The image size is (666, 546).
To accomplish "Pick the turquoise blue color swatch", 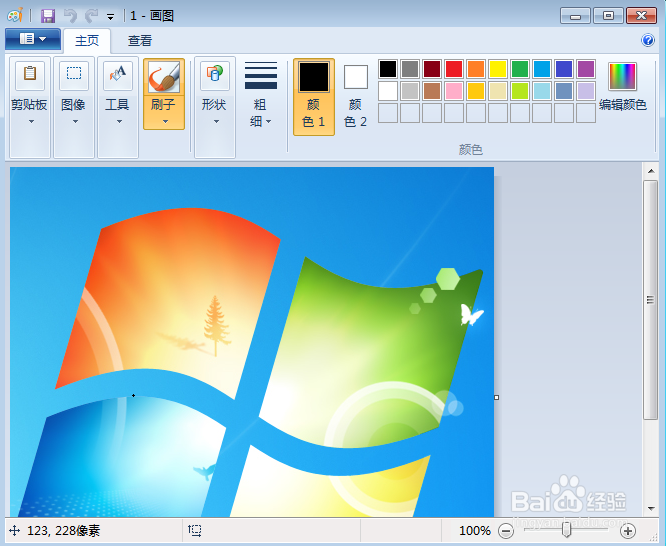I will 542,69.
